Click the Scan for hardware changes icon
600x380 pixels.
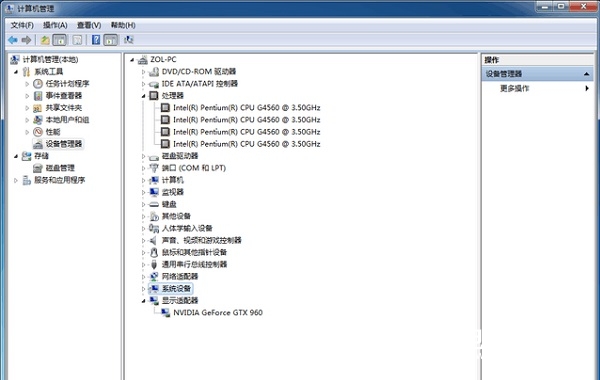[129, 40]
